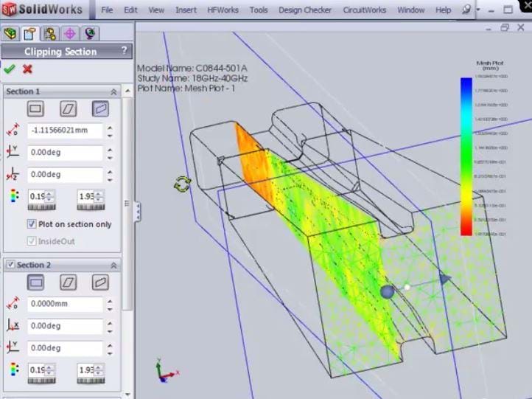Switch to the PropertyManager tab icon

coord(29,33)
